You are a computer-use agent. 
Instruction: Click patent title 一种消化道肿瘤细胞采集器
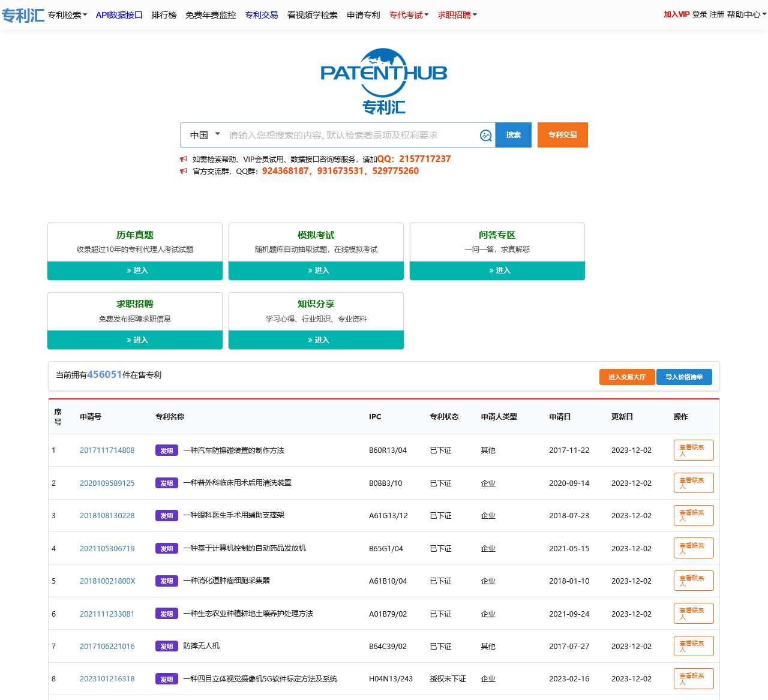(x=226, y=581)
